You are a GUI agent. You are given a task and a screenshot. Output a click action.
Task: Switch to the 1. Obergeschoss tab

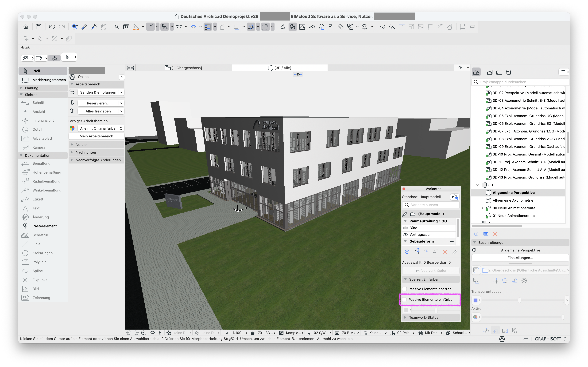(183, 68)
